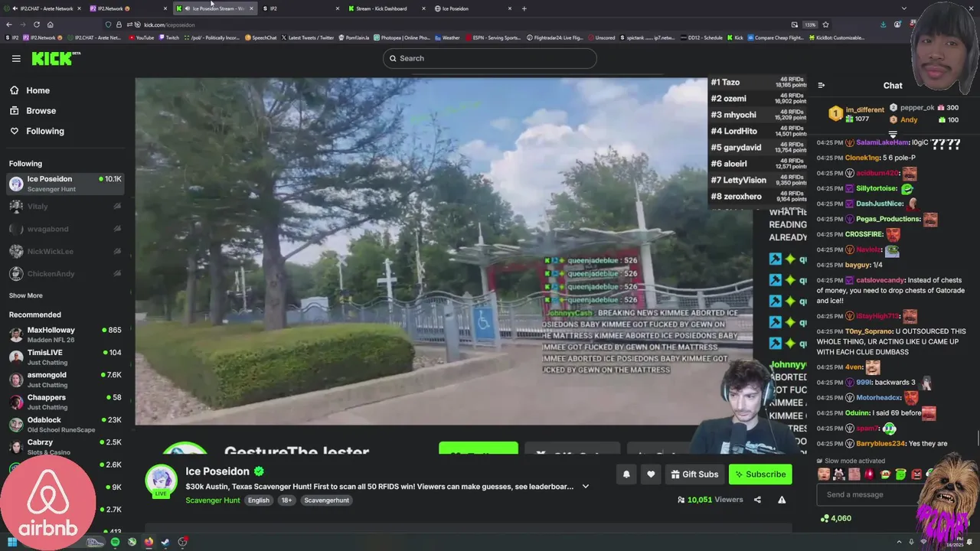The width and height of the screenshot is (980, 551).
Task: Click the address bar URL
Action: coord(169,24)
